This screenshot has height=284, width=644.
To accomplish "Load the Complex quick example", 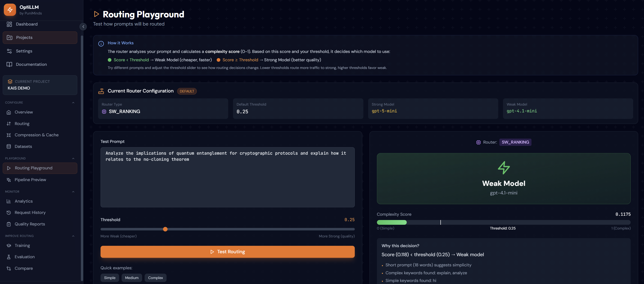I will [x=155, y=278].
